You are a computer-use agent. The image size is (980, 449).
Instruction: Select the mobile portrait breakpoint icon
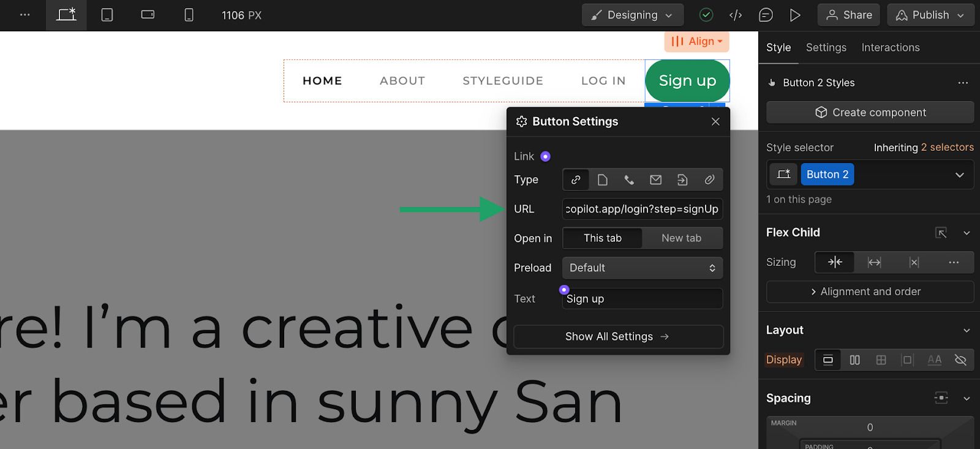(x=189, y=15)
